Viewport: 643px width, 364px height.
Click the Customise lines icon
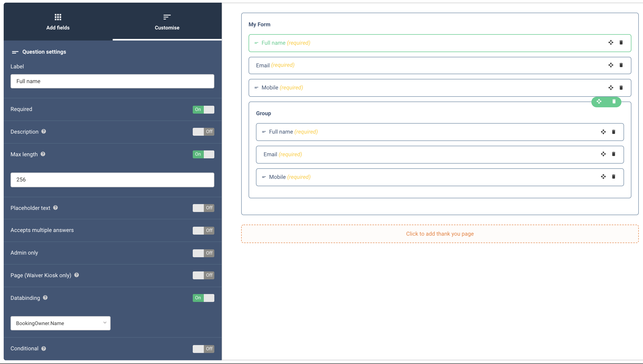click(167, 17)
